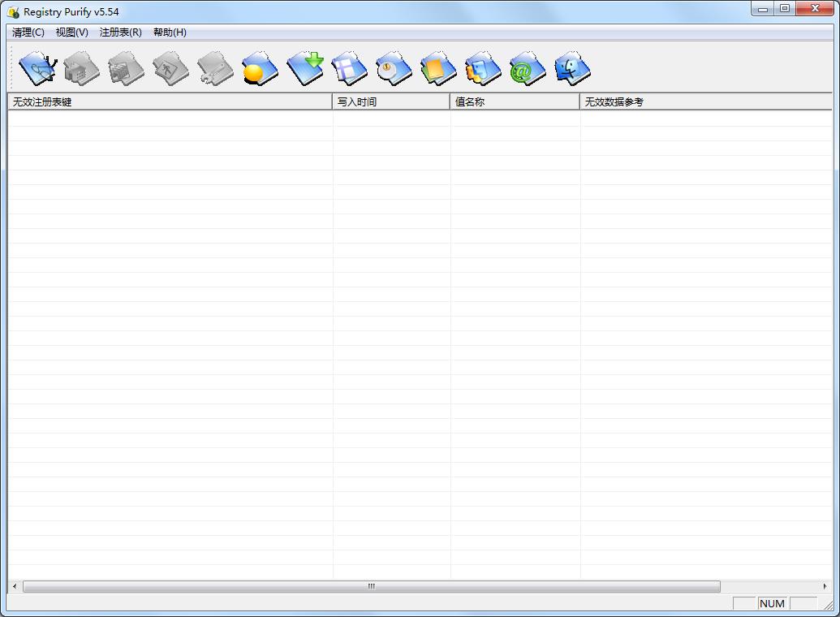
Task: Sort by 值名称 column header
Action: pos(515,101)
